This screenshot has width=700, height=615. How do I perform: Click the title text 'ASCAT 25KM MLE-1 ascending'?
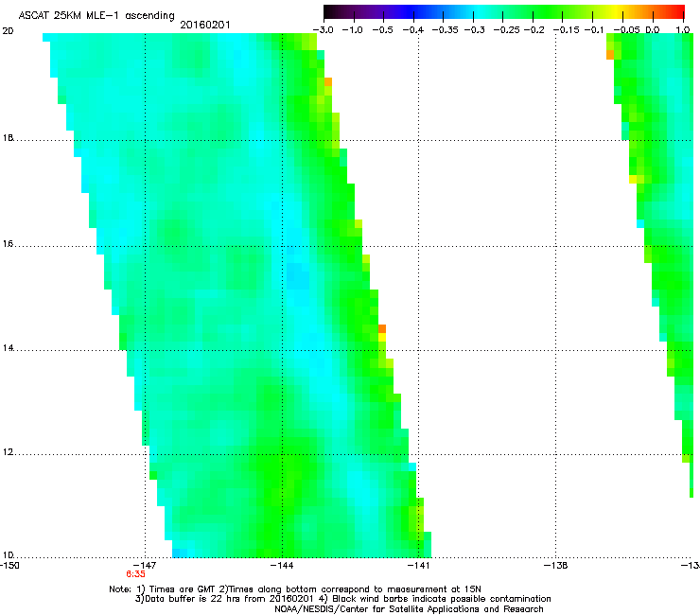96,16
